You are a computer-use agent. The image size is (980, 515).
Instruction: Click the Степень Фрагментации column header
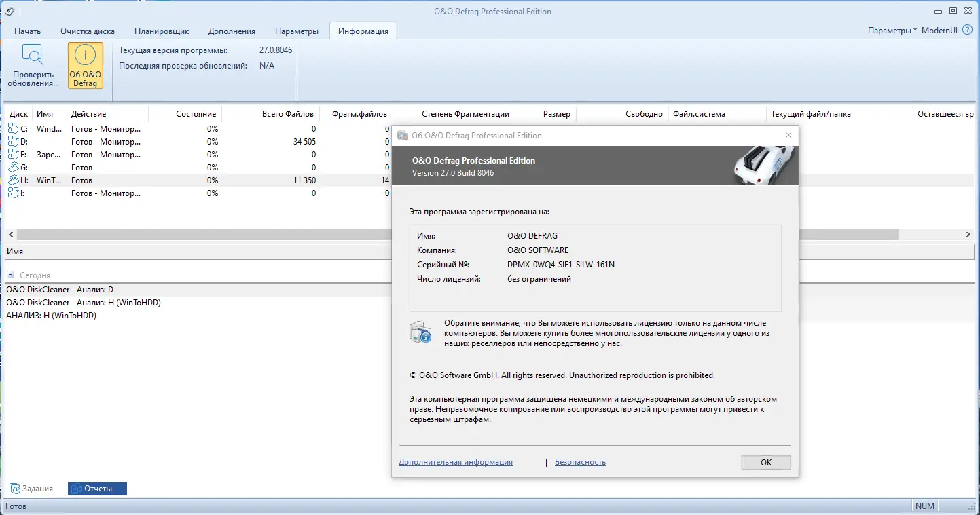pos(454,114)
